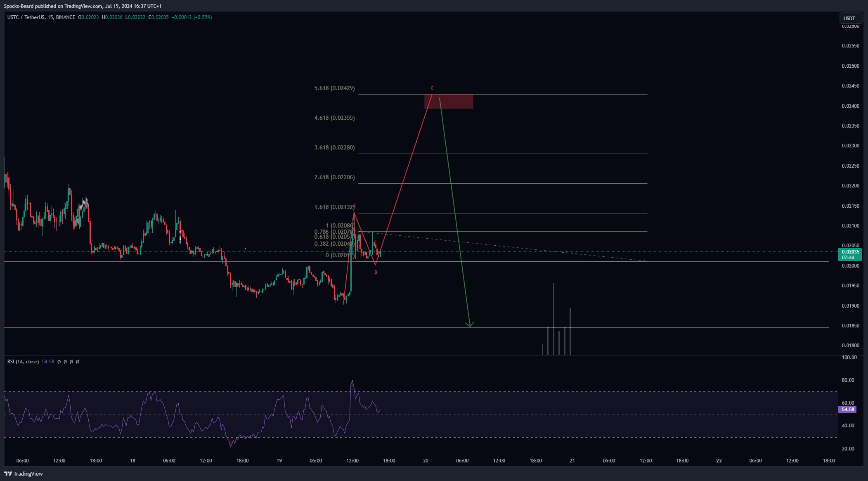Click the 54.58 RSI axis label
This screenshot has width=868, height=481.
[x=847, y=410]
